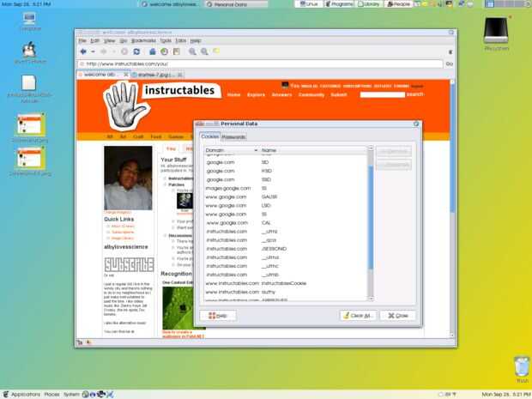Click the Clear All button
This screenshot has width=532, height=399.
(x=358, y=316)
